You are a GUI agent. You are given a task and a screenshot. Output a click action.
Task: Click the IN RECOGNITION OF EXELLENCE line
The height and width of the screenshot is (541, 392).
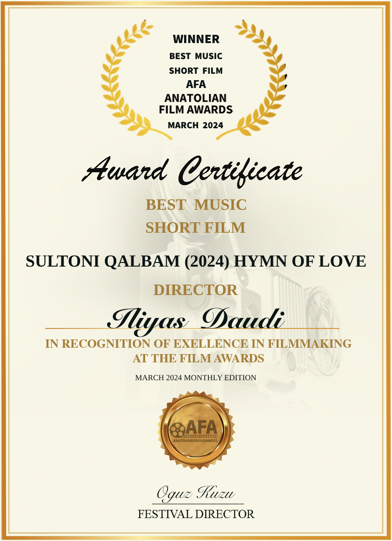pos(198,344)
